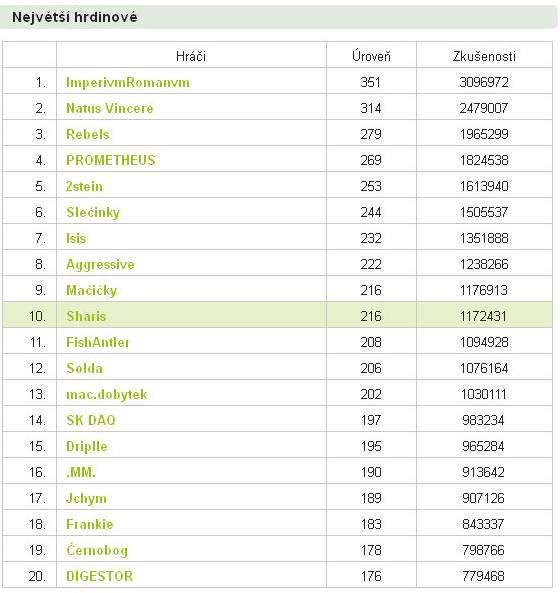Open the .MM. player profile

[x=81, y=472]
